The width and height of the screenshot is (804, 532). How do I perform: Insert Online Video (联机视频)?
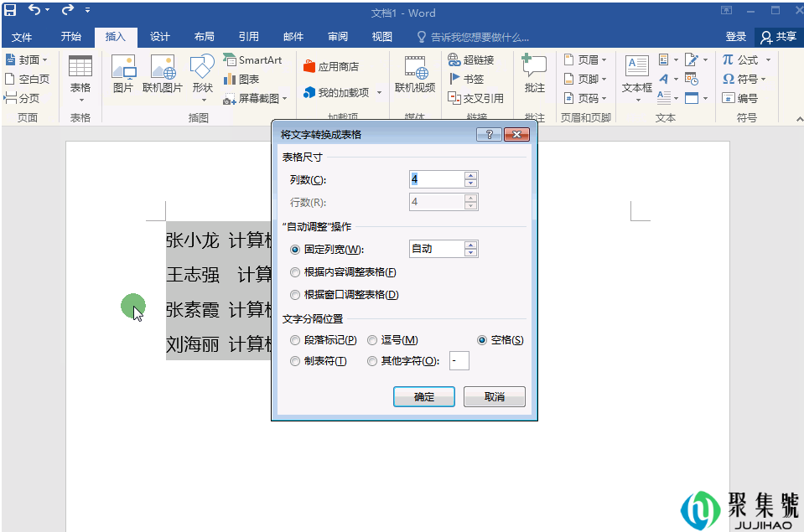(x=415, y=75)
